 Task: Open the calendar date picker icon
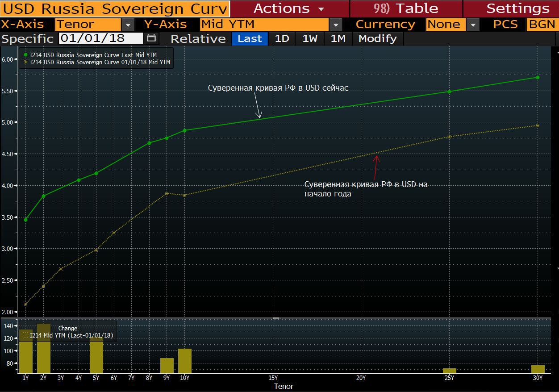pos(152,38)
